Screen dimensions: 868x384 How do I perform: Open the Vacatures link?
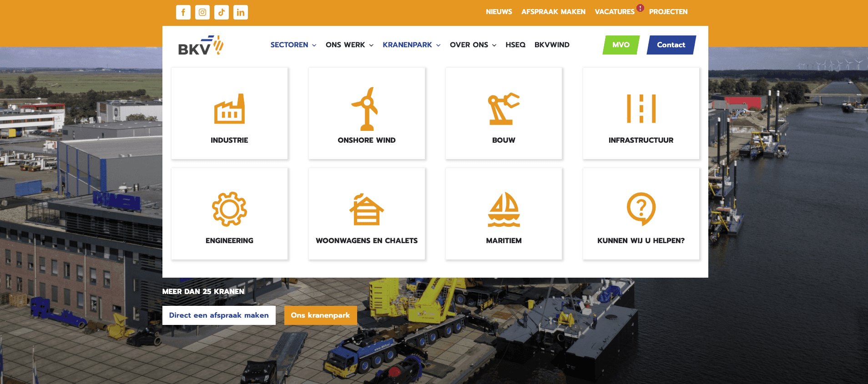pos(615,12)
